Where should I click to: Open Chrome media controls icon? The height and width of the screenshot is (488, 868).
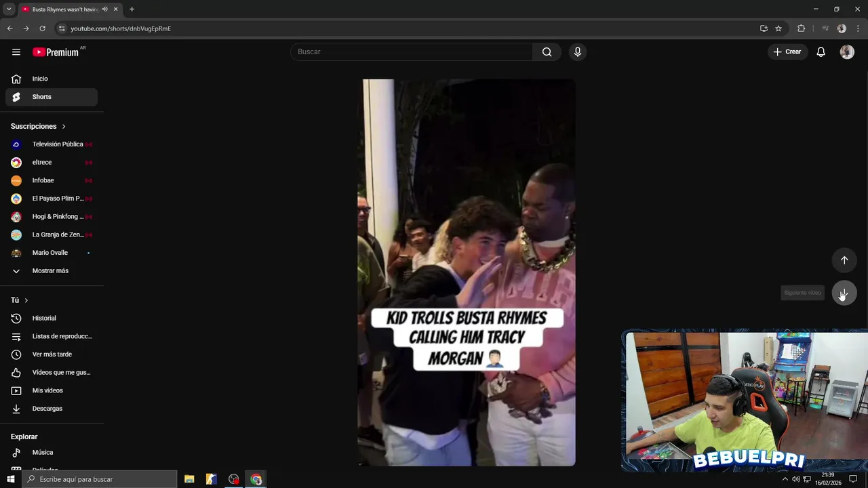click(x=825, y=28)
